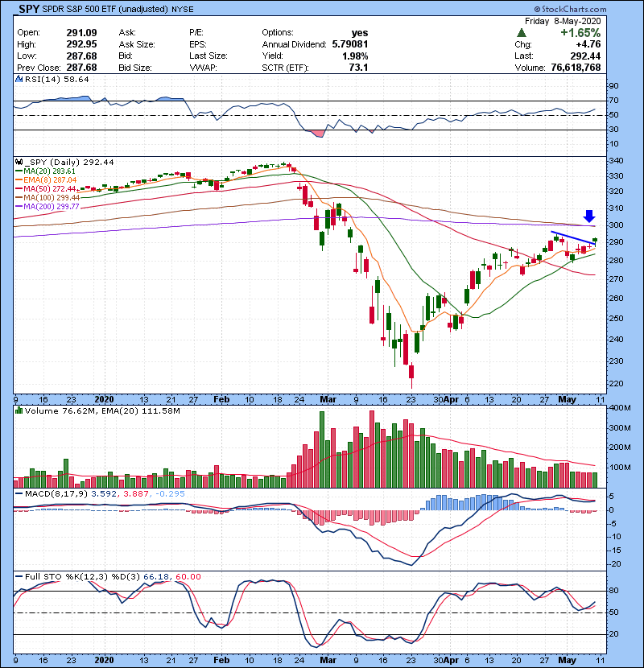Click the 340 price axis label
Viewport: 644px width, 668px height.
617,161
